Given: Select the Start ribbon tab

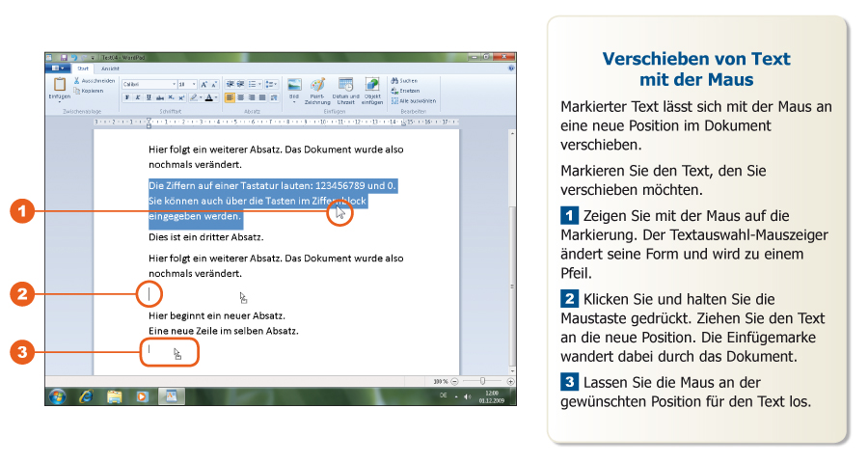Looking at the screenshot, I should 83,68.
